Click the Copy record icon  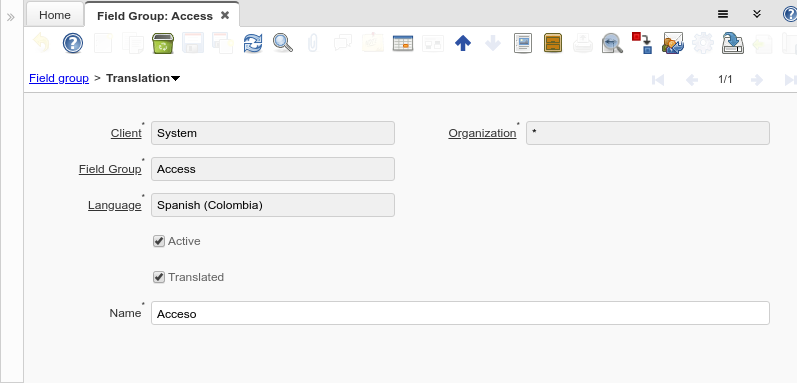(133, 43)
